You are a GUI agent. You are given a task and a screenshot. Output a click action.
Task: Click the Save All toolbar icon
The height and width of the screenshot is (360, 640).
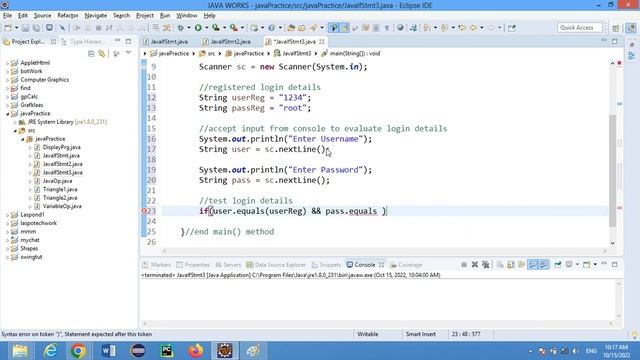(x=36, y=28)
